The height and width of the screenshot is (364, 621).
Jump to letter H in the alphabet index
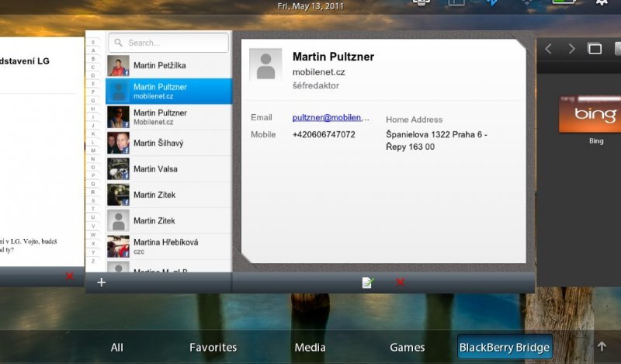pos(93,109)
